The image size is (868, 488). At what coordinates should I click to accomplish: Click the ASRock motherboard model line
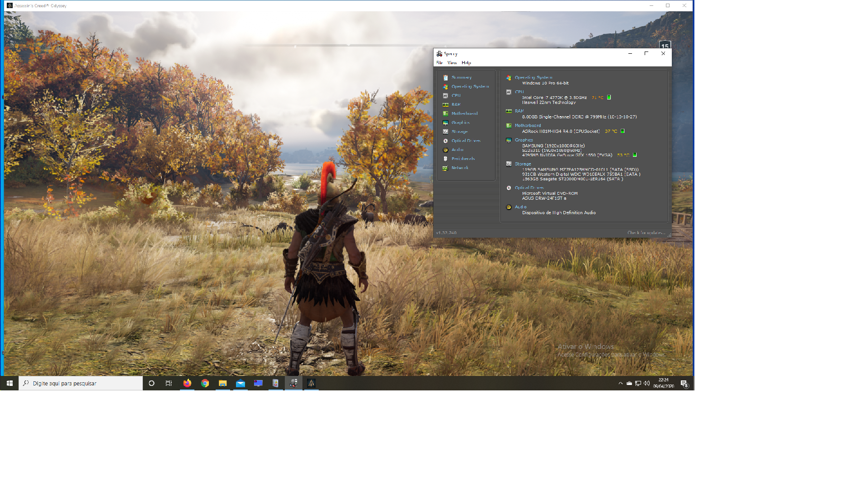(x=561, y=131)
